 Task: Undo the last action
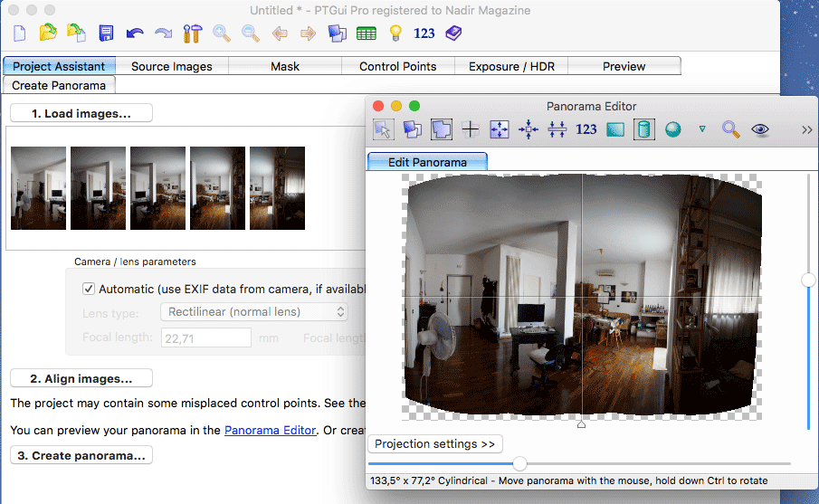135,34
